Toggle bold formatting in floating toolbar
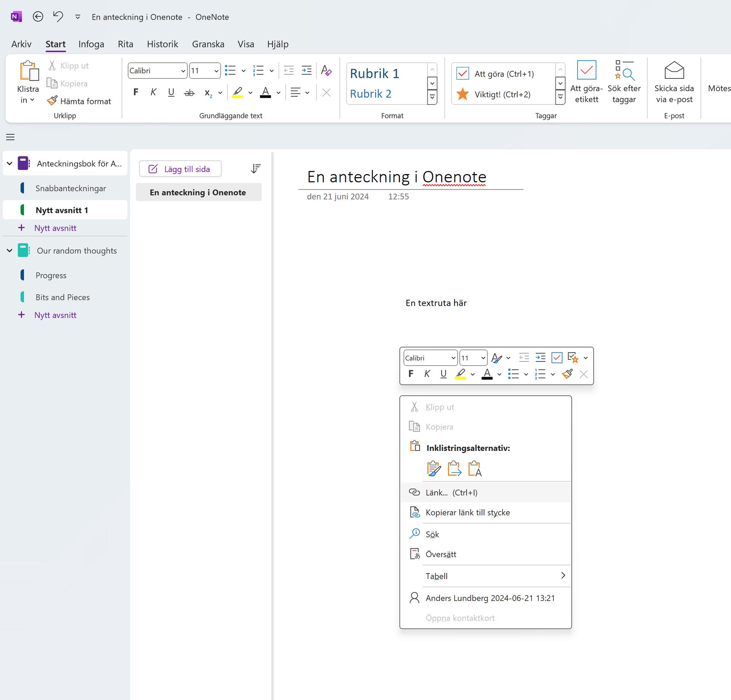The width and height of the screenshot is (731, 700). 410,374
